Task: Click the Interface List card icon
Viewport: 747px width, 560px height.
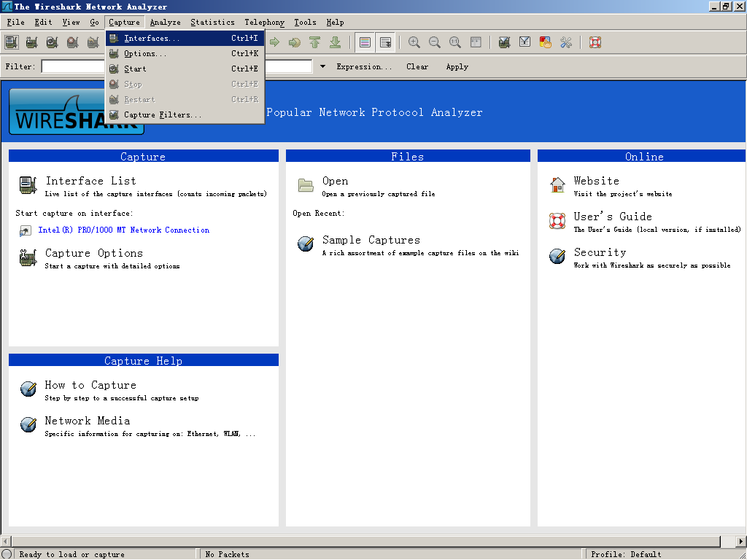Action: point(28,185)
